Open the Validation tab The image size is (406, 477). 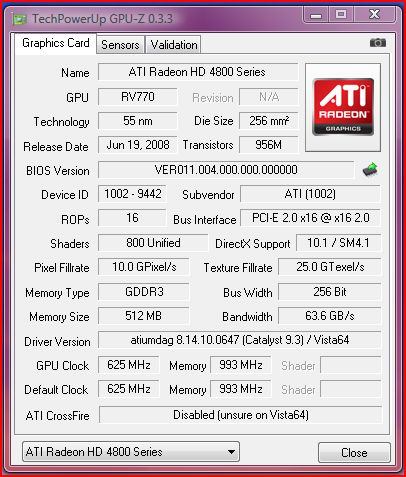174,45
